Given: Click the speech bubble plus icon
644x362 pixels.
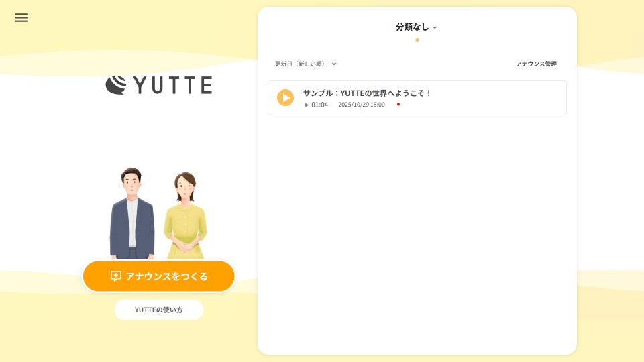Looking at the screenshot, I should (116, 276).
